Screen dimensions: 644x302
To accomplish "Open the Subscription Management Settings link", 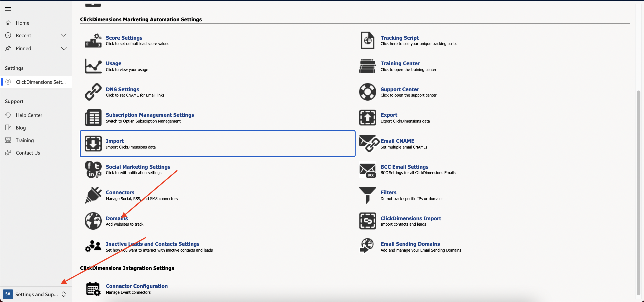I will (150, 115).
